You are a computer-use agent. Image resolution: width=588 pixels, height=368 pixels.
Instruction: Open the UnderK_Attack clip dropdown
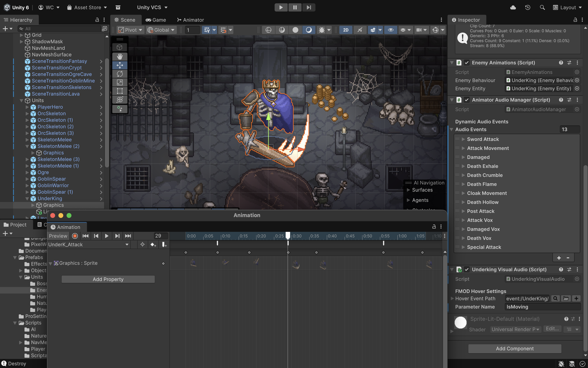(88, 245)
